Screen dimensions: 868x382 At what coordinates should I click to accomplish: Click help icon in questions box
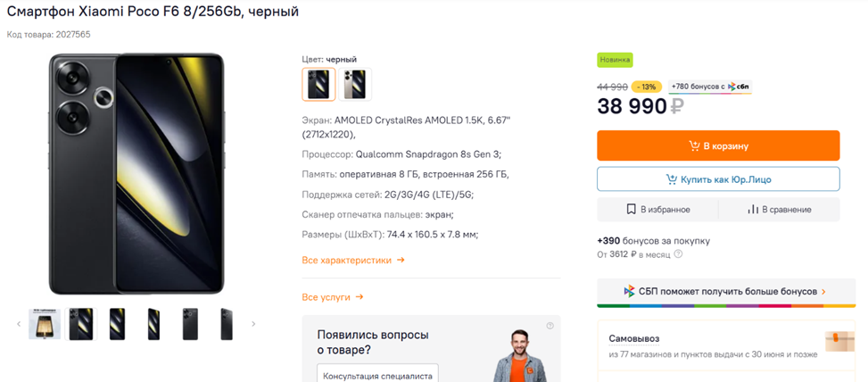click(x=550, y=326)
